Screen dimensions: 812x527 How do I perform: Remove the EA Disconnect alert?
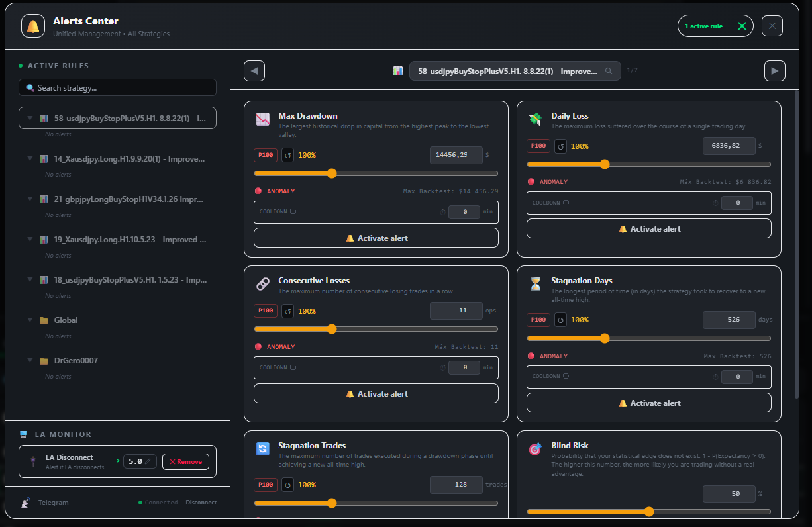point(185,461)
